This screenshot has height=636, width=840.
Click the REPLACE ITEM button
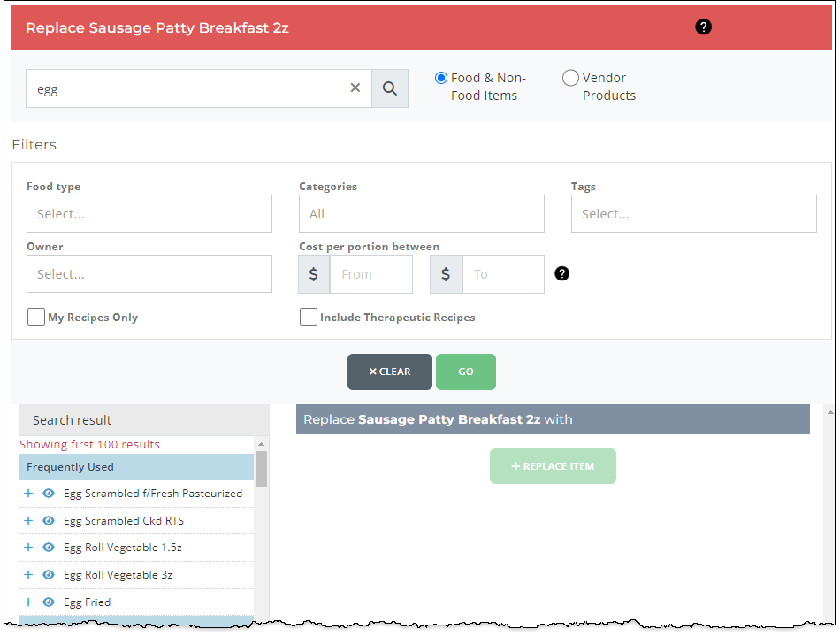(x=553, y=466)
